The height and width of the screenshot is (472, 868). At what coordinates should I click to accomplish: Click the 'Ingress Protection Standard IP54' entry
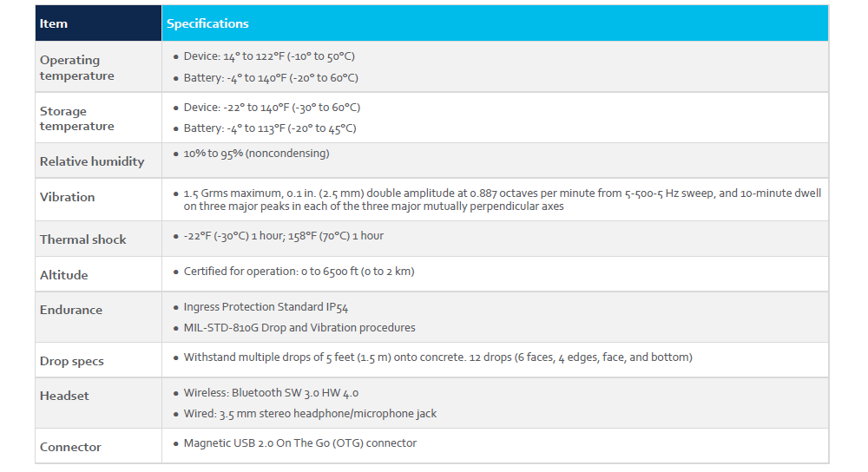coord(266,307)
